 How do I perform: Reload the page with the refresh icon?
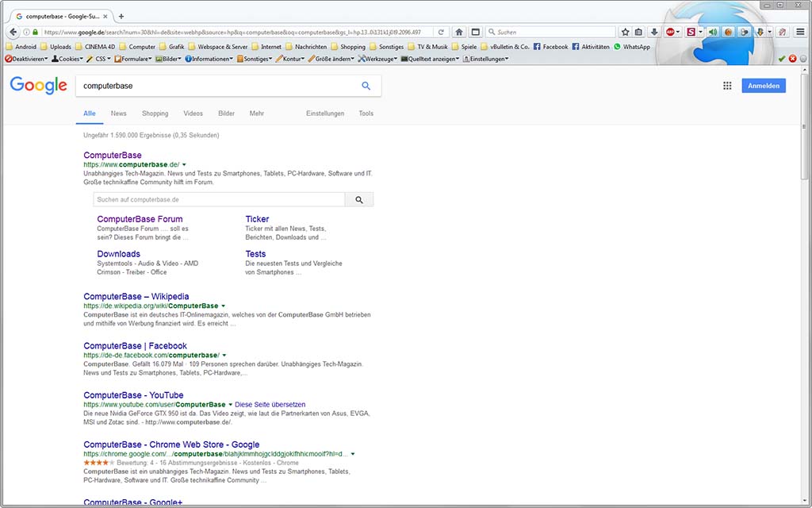click(x=441, y=32)
